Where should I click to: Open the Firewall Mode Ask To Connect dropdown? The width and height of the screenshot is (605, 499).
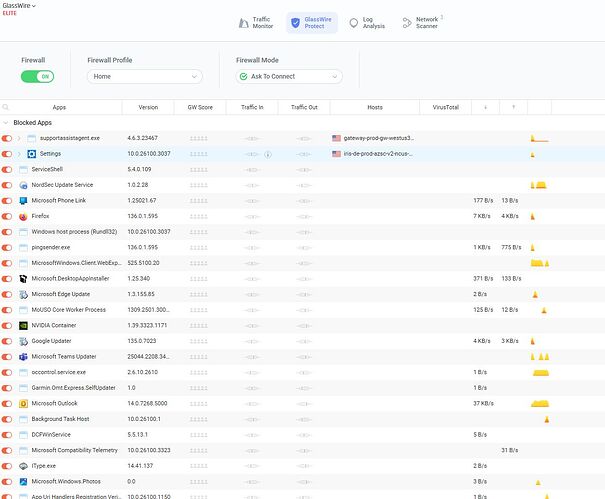(x=289, y=76)
